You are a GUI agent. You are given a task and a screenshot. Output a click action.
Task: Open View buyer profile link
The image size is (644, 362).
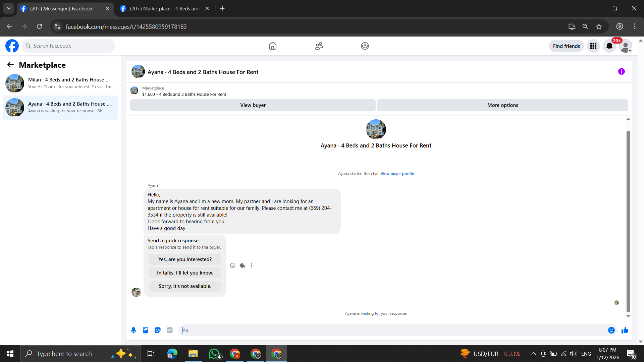coord(397,174)
